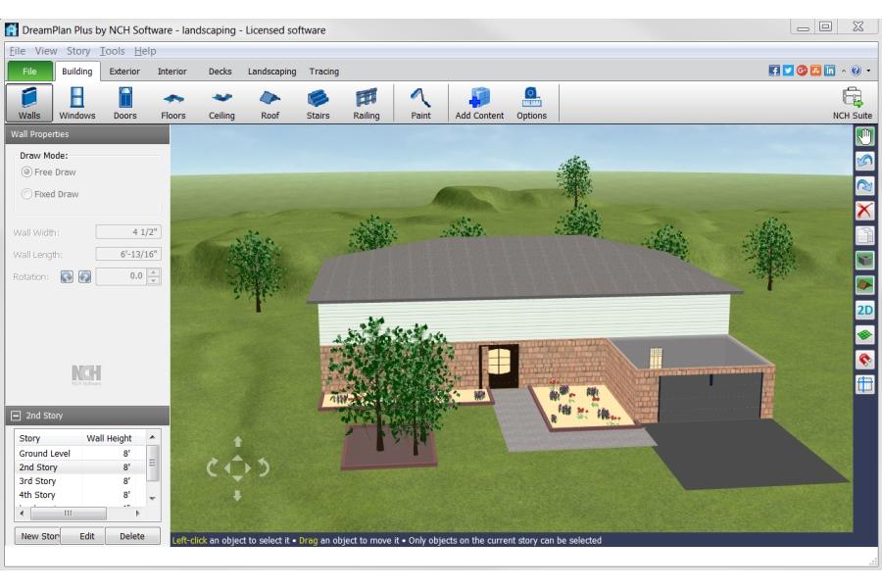Share on LinkedIn

(830, 71)
